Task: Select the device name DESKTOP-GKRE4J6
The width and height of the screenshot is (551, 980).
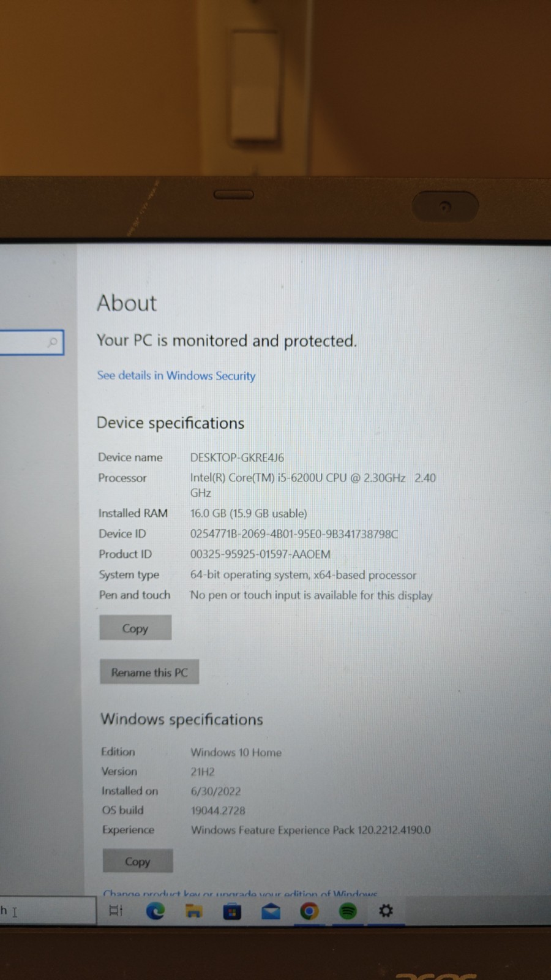Action: pos(237,458)
